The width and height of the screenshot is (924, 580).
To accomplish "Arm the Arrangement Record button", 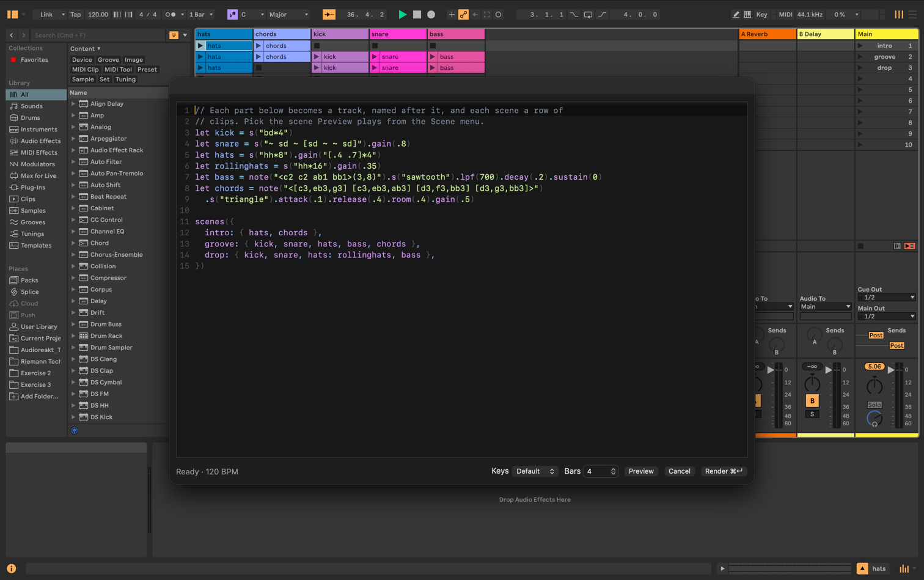I will (431, 15).
